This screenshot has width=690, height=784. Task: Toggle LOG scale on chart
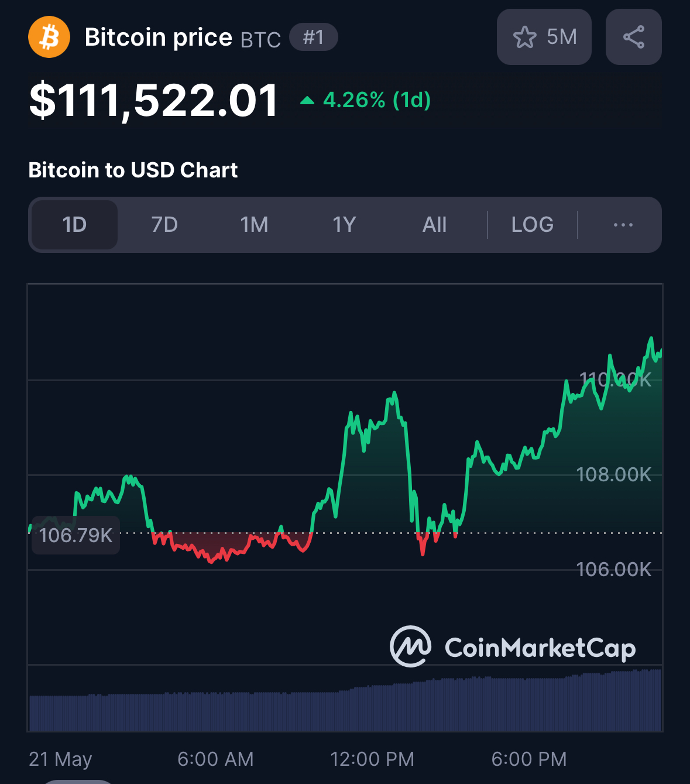coord(532,225)
